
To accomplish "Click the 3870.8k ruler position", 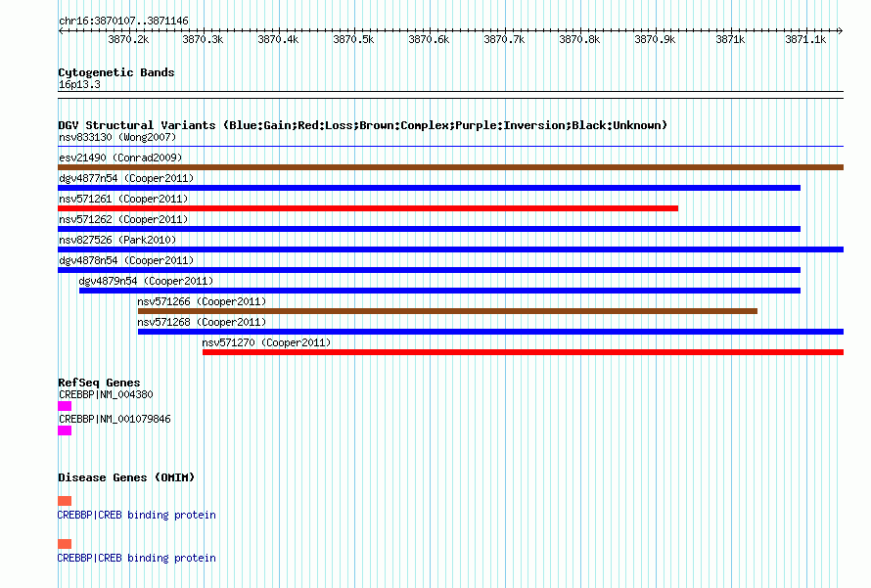I will [579, 39].
